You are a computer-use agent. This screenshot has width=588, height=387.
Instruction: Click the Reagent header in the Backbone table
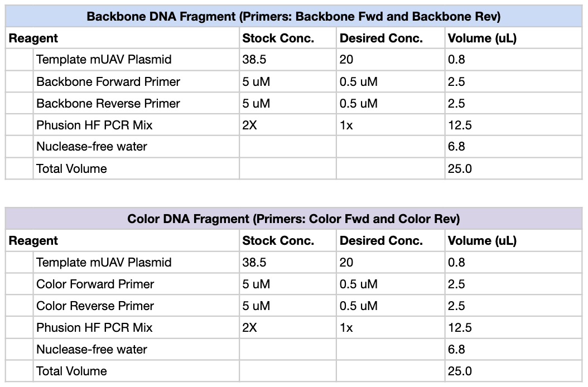tap(33, 38)
